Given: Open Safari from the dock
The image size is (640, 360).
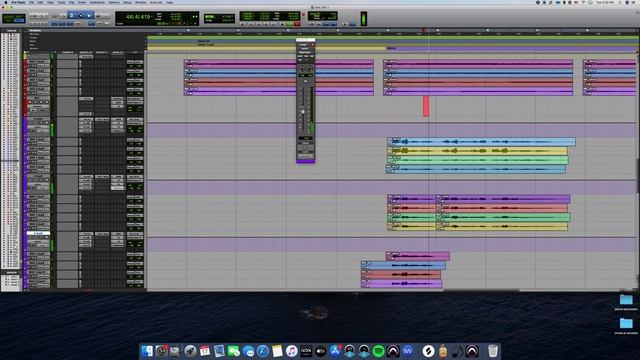Looking at the screenshot, I should tap(262, 351).
